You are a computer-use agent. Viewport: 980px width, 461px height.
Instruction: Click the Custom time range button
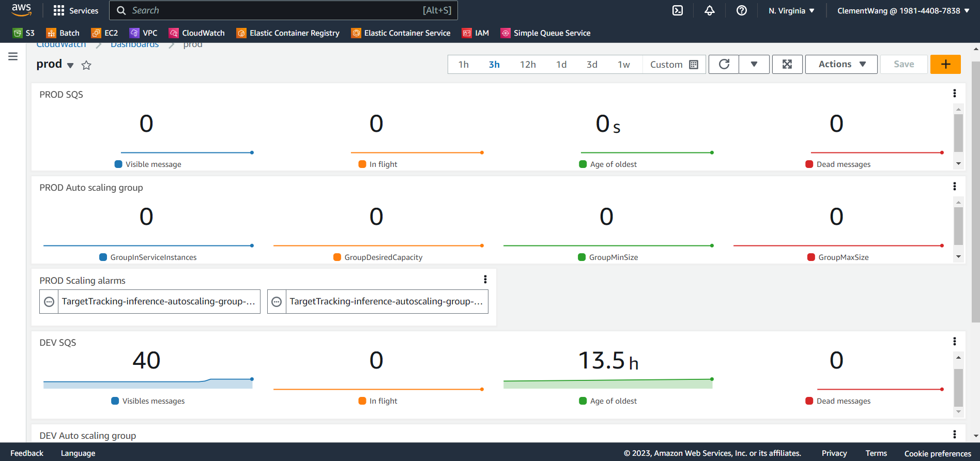click(x=673, y=65)
